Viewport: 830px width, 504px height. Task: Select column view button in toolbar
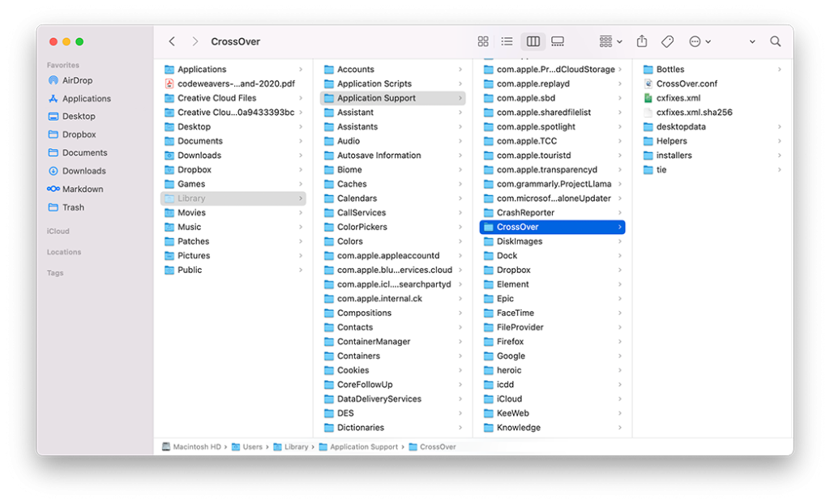coord(533,41)
